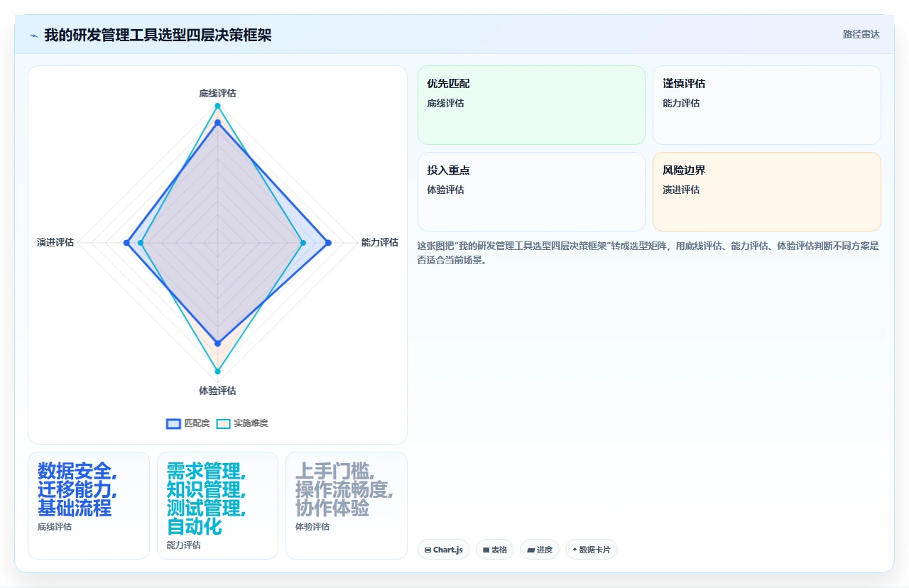Screen dimensions: 909x588
Task: Click the 匹配度 data point at the 能力评估 axis
Action: (328, 243)
